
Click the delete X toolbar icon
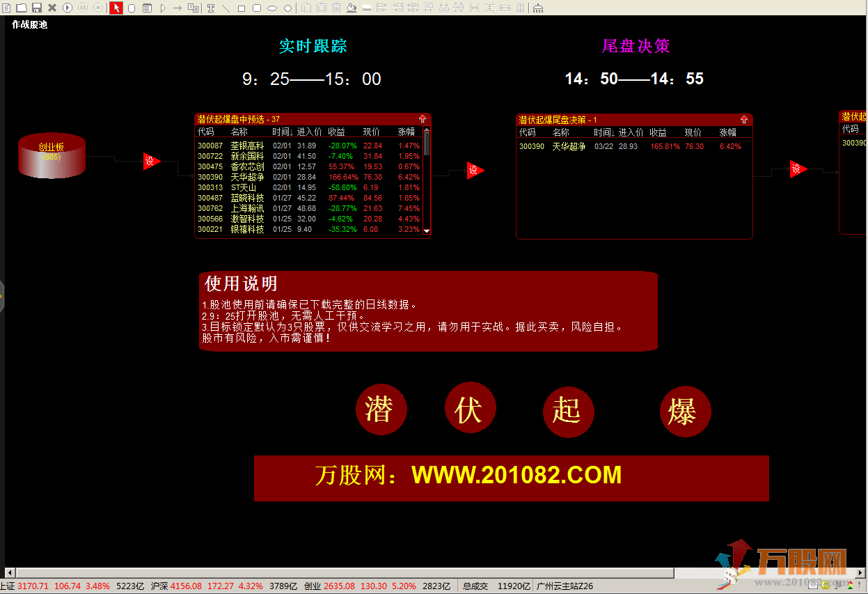(x=52, y=8)
